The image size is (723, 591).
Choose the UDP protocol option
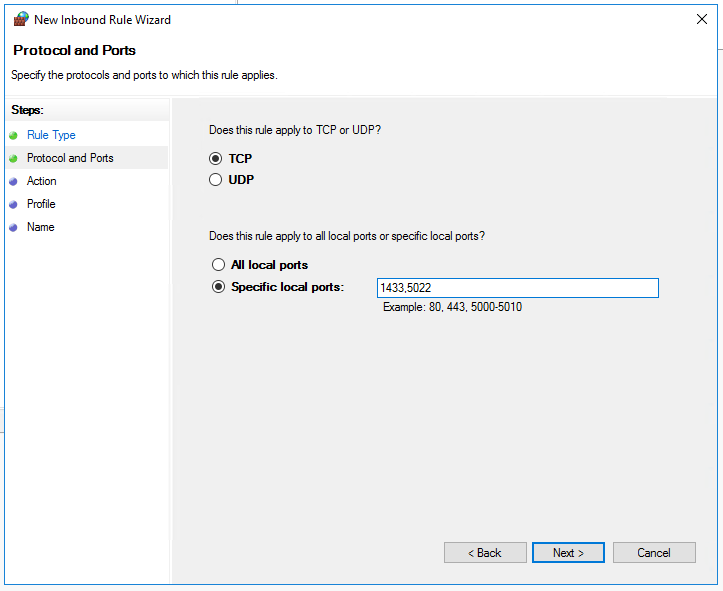216,180
